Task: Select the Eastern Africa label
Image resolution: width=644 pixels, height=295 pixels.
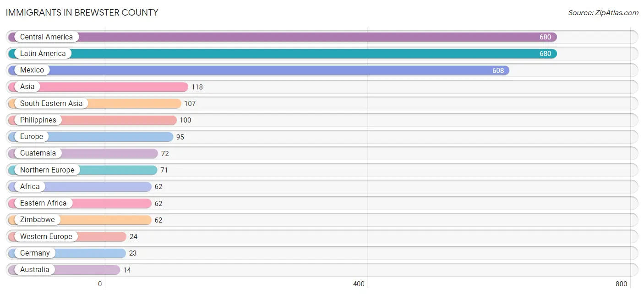Action: 44,203
